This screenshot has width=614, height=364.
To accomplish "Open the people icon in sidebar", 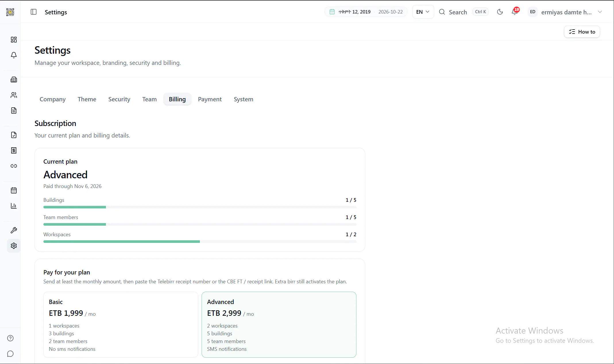I will coord(13,95).
